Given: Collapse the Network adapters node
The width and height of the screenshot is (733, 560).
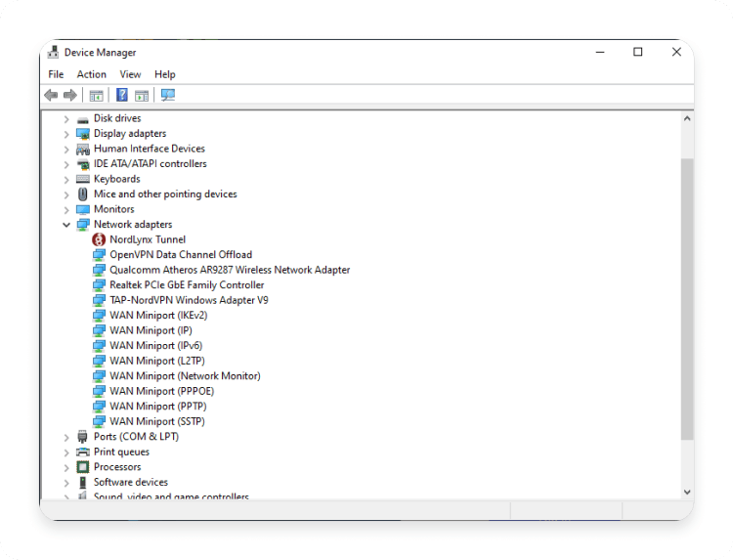Looking at the screenshot, I should [x=66, y=225].
